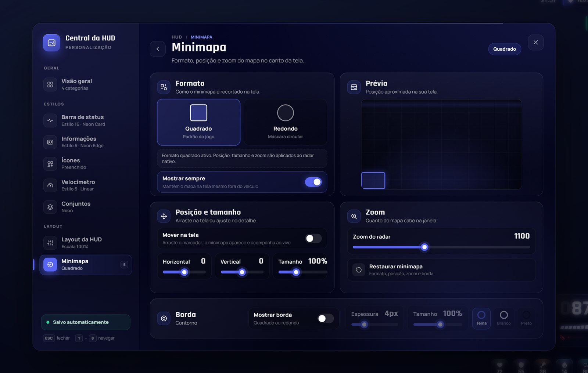Open the Conjuntos menu item
This screenshot has width=588, height=373.
[x=86, y=207]
